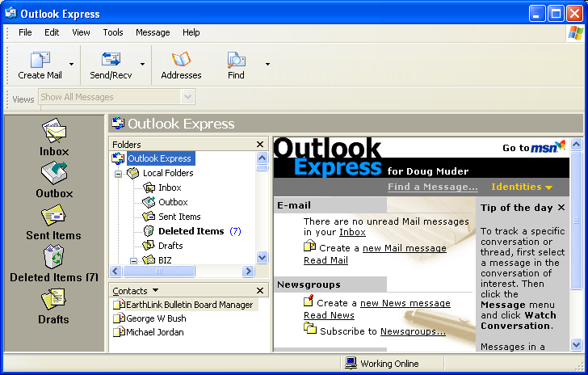The width and height of the screenshot is (588, 375).
Task: Click the new Mail message link
Action: 404,248
